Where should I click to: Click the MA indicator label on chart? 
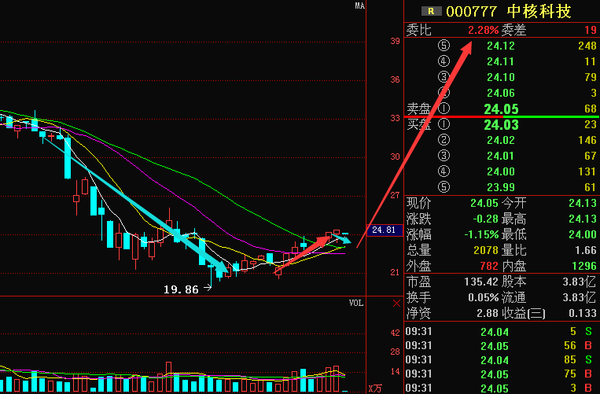360,5
